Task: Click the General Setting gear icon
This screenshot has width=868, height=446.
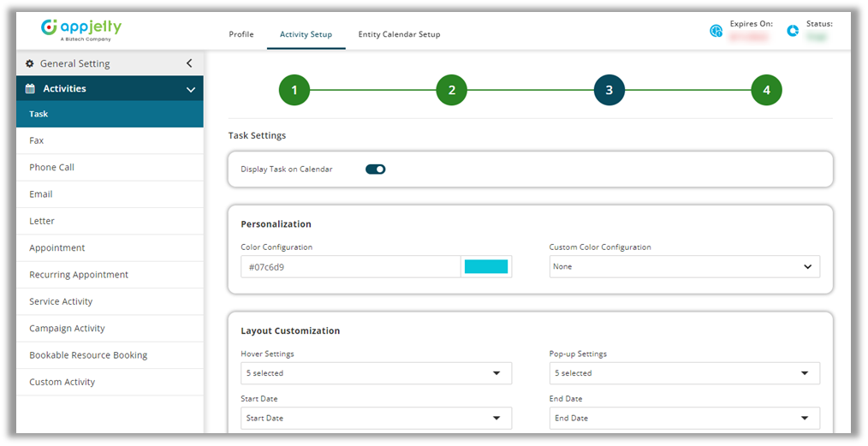Action: click(30, 63)
